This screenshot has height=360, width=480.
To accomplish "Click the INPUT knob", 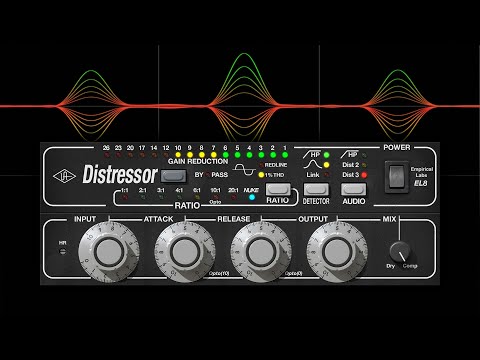I will point(109,252).
